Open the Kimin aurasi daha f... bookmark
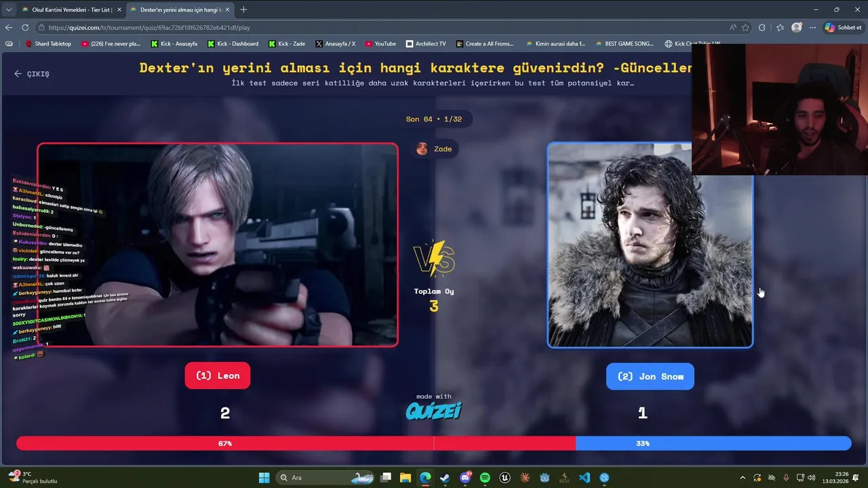 [555, 43]
